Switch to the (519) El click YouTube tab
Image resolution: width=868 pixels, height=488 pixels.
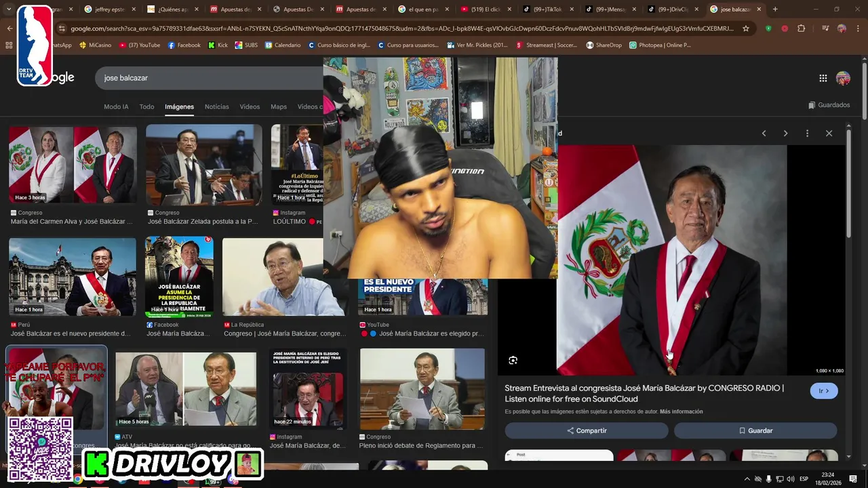pyautogui.click(x=485, y=9)
